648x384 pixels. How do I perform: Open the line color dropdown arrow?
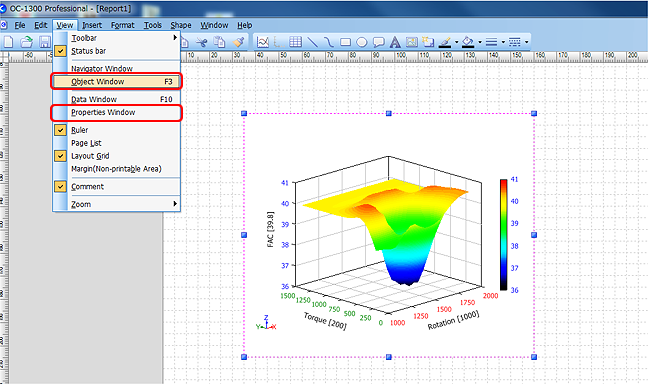[457, 42]
